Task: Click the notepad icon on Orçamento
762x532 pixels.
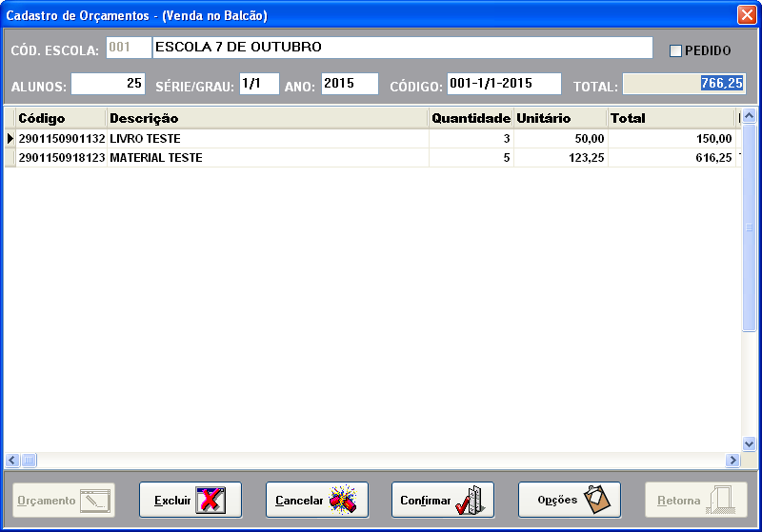Action: (x=95, y=501)
